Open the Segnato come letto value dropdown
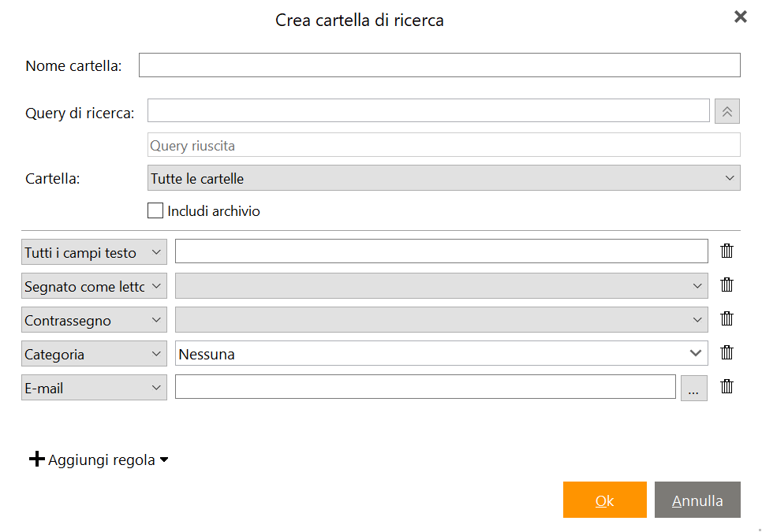Viewport: 762px width, 532px height. (x=441, y=285)
